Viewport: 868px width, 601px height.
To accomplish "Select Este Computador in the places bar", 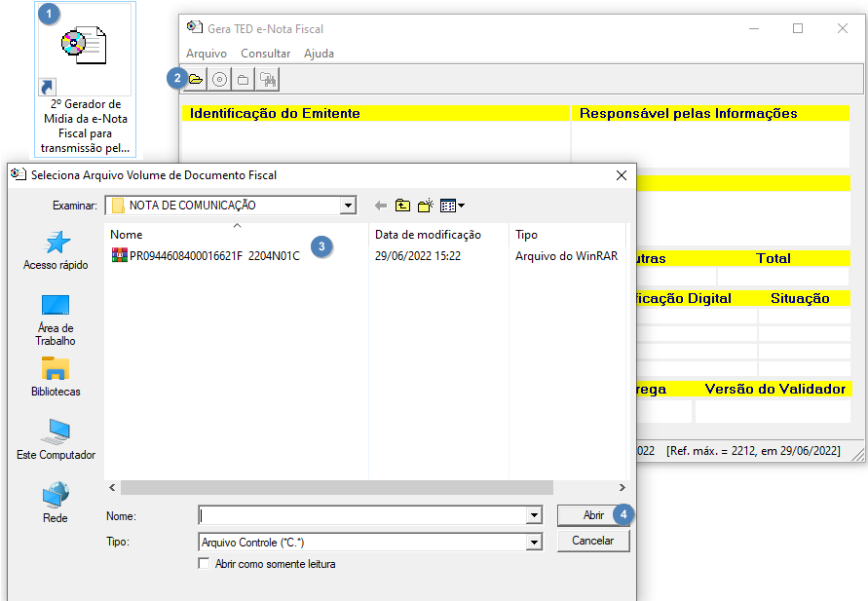I will click(56, 440).
